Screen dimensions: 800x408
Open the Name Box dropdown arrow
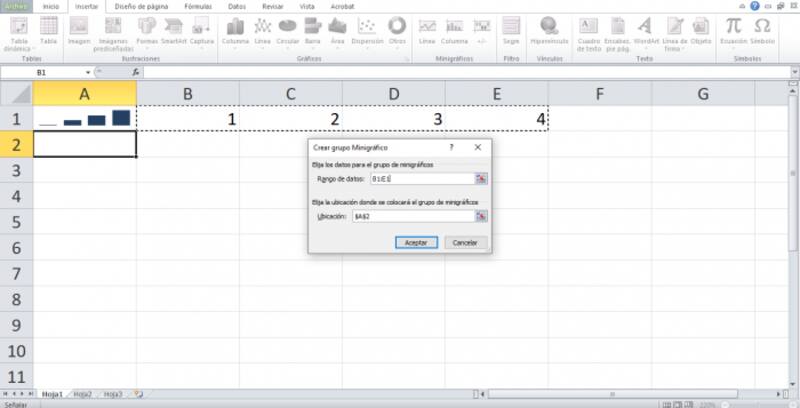point(89,73)
